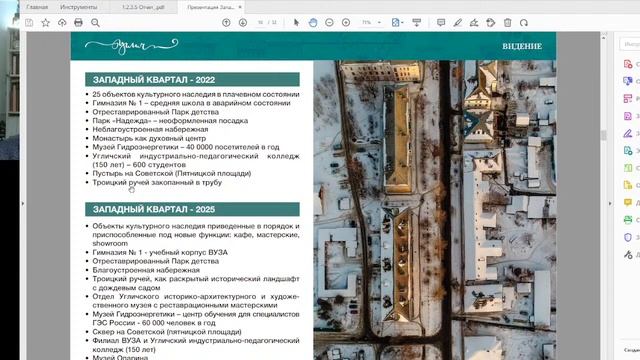Viewport: 640px width, 360px height.
Task: Go to previous page arrow
Action: [226, 23]
